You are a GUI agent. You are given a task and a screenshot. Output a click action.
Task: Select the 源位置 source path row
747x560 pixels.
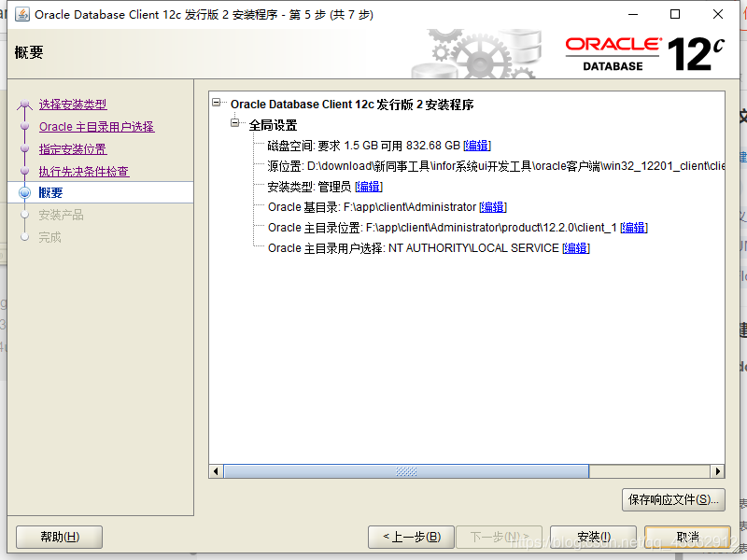496,166
